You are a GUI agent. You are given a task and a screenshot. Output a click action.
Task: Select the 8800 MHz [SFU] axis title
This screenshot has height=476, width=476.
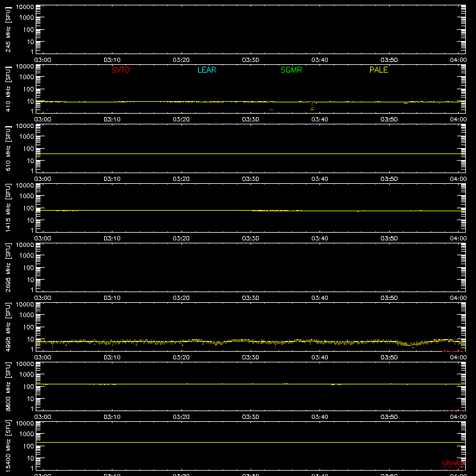[x=8, y=386]
